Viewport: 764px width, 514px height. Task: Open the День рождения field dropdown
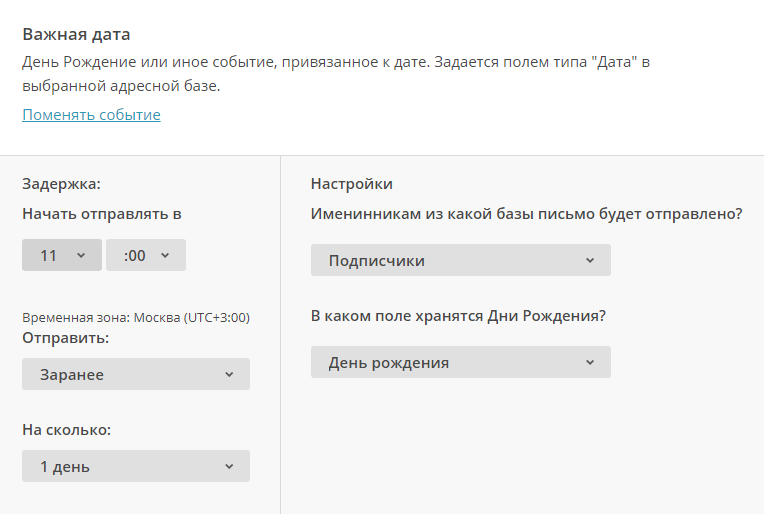(461, 362)
